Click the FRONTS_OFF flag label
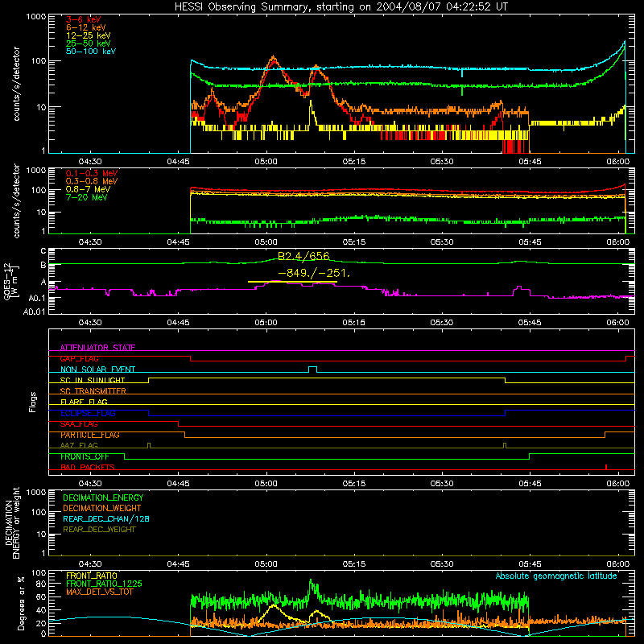The height and width of the screenshot is (644, 644). (85, 456)
